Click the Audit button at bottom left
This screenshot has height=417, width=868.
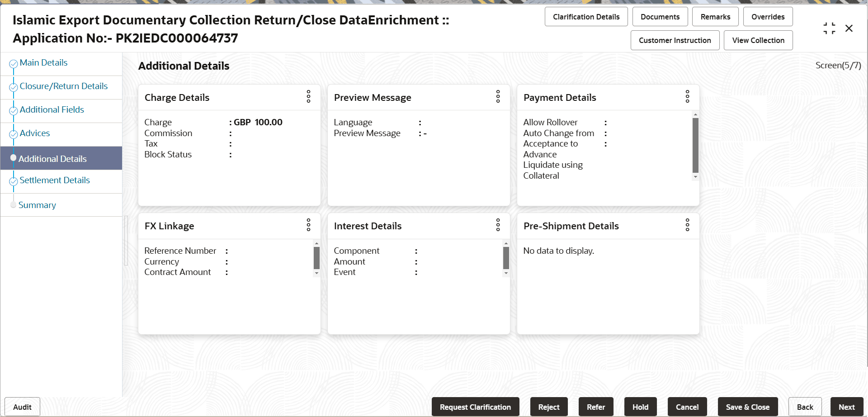[21, 407]
